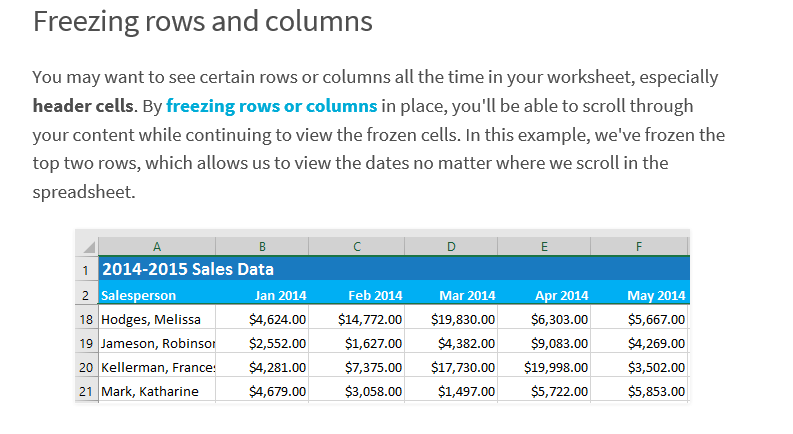This screenshot has width=793, height=434.
Task: Open the freezing rows or columns link
Action: click(272, 106)
